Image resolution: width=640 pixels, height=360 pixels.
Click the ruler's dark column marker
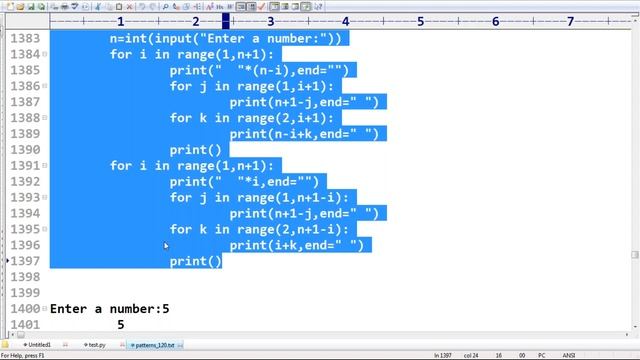tap(226, 21)
